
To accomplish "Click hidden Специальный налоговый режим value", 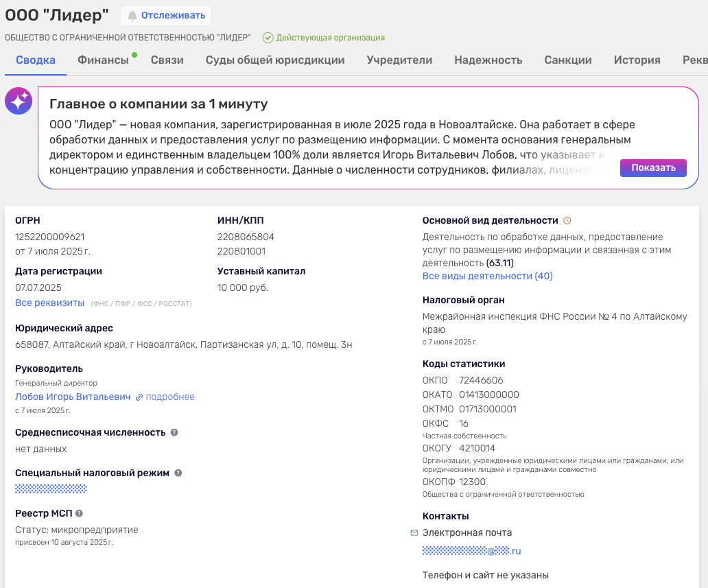I will tap(51, 489).
